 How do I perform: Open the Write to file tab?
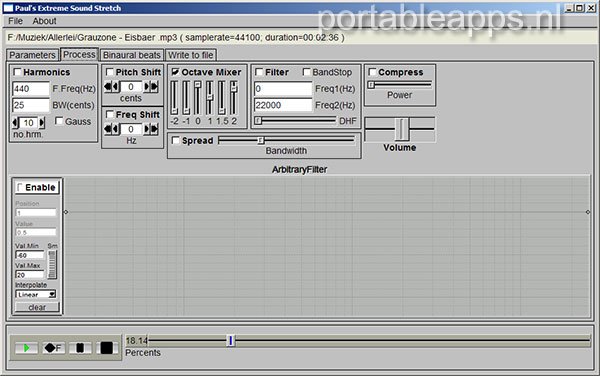pyautogui.click(x=191, y=55)
